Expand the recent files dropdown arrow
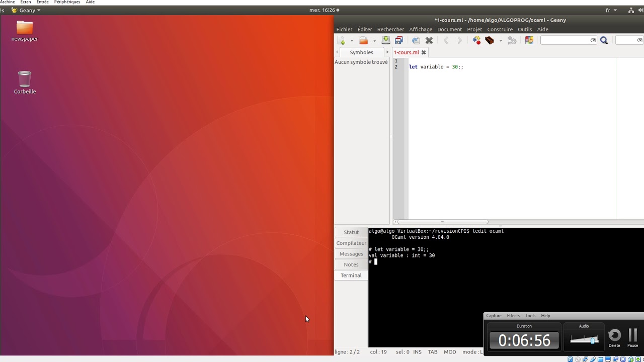Screen dimensions: 644x362 point(374,41)
